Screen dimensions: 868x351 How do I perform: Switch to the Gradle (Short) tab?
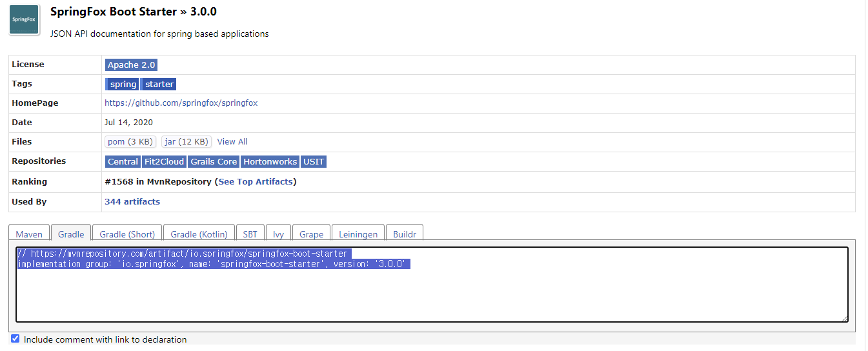click(x=127, y=234)
